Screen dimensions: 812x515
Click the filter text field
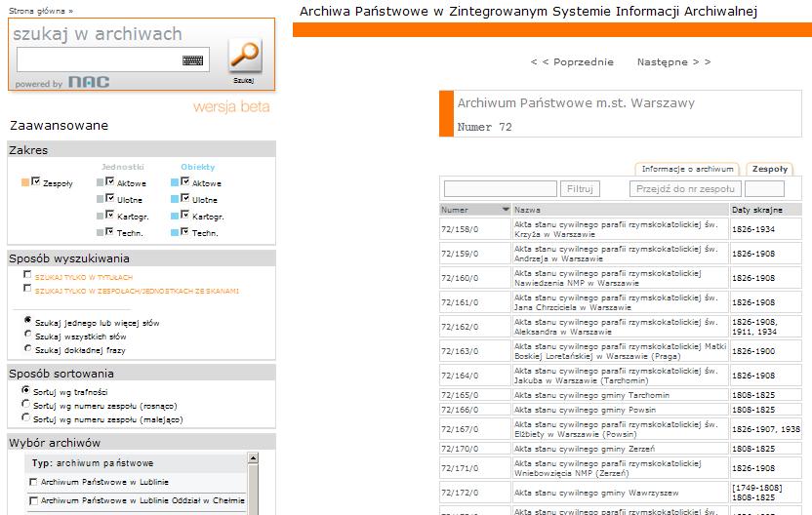coord(501,189)
